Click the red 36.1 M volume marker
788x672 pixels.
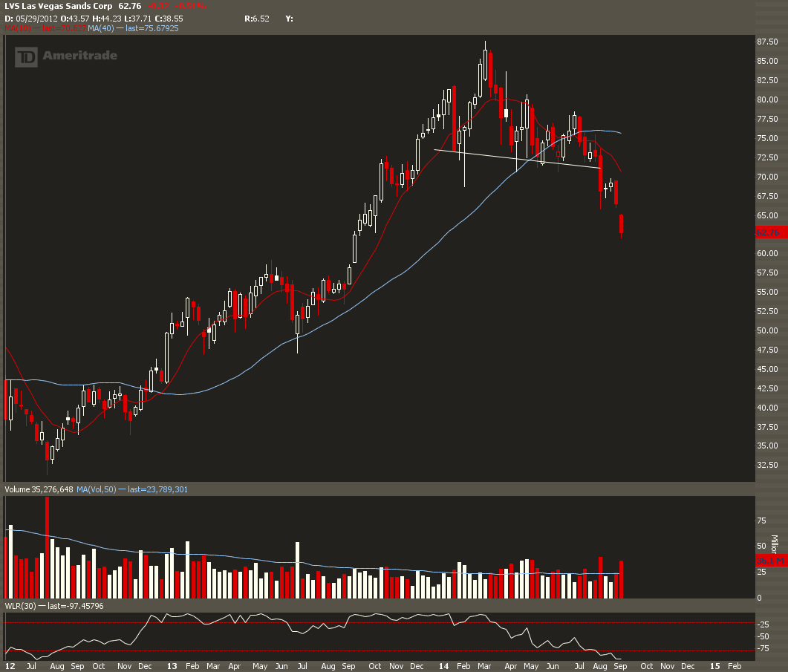point(771,561)
